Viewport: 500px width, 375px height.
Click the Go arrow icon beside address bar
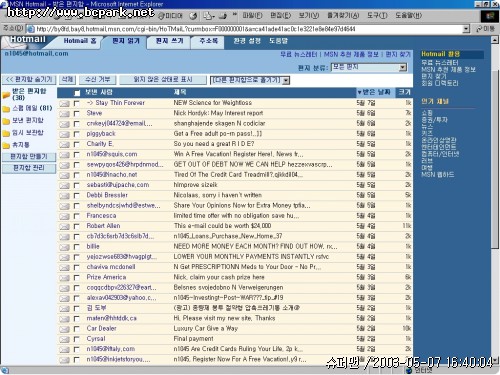coord(479,29)
